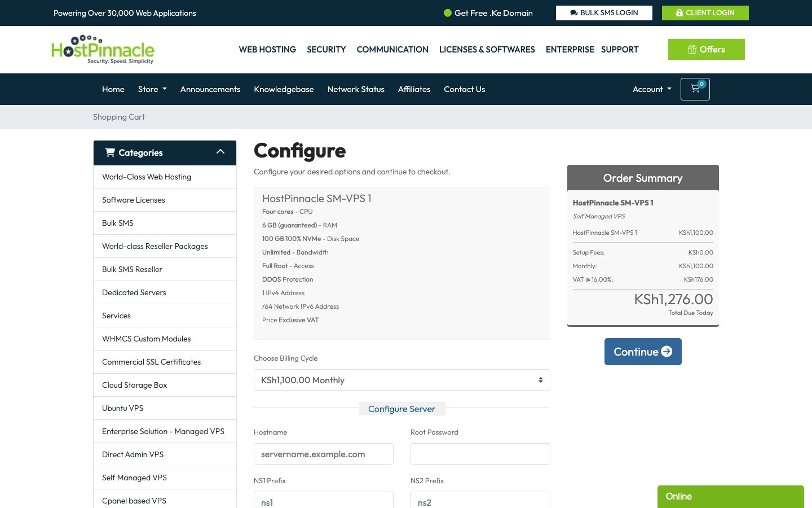Check Network Status page
The height and width of the screenshot is (508, 812).
click(356, 89)
